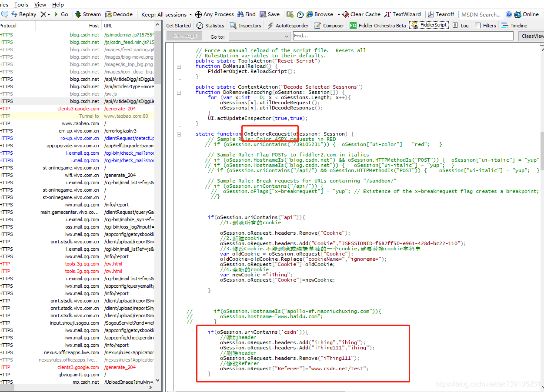This screenshot has width=544, height=392.
Task: Switch to the Composer tab
Action: tap(329, 26)
